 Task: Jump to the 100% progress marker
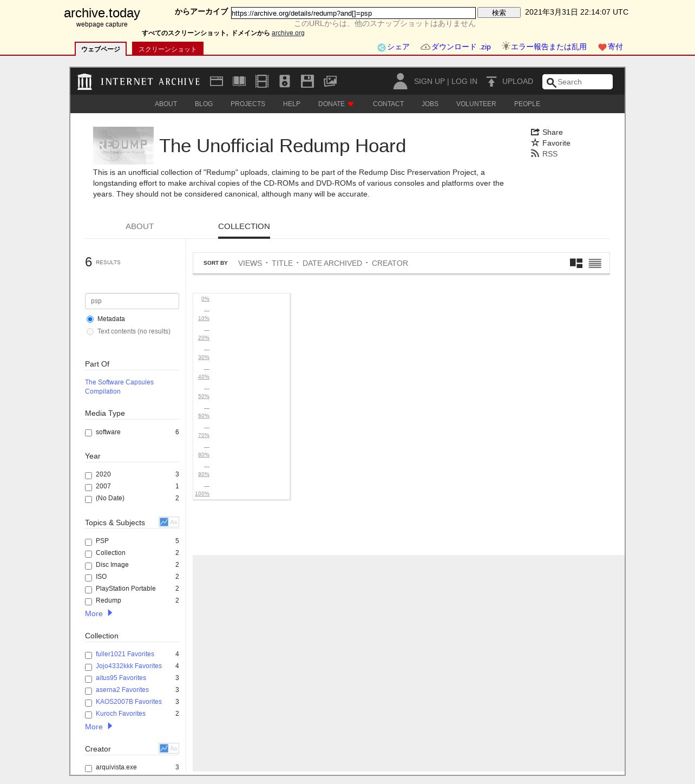pyautogui.click(x=202, y=494)
